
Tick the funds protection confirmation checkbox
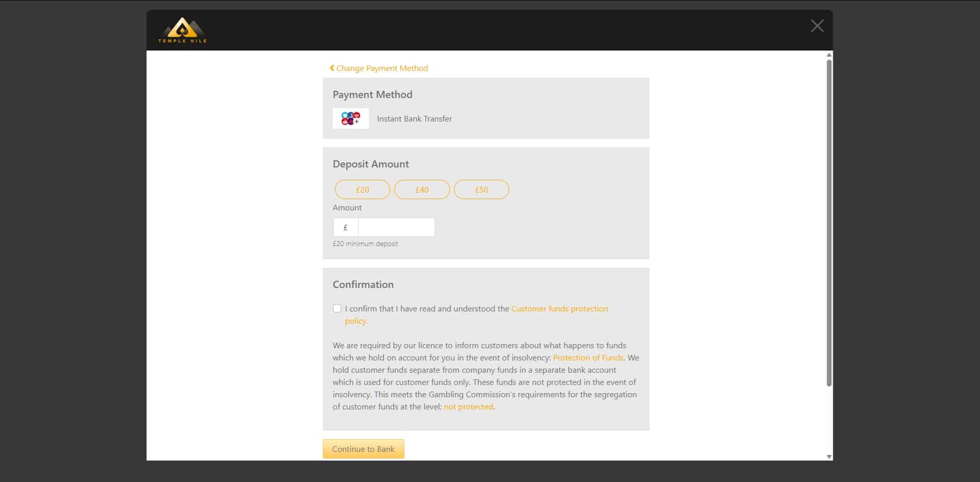pos(337,308)
